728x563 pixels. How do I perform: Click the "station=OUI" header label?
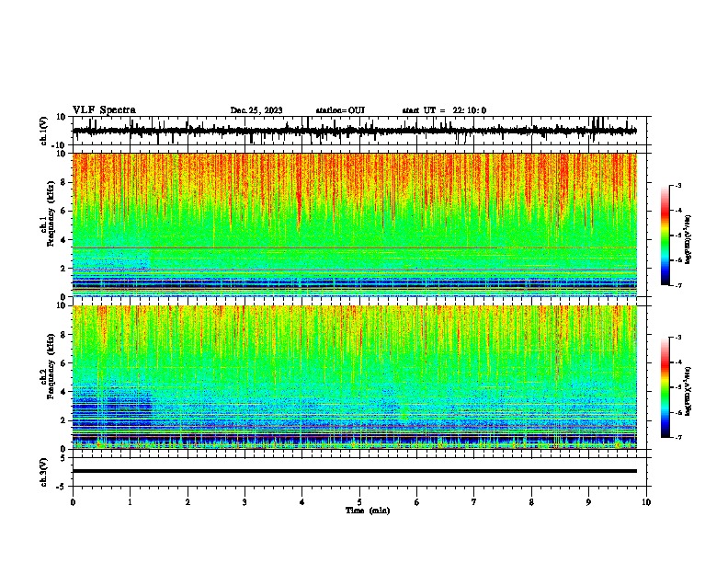click(x=340, y=110)
